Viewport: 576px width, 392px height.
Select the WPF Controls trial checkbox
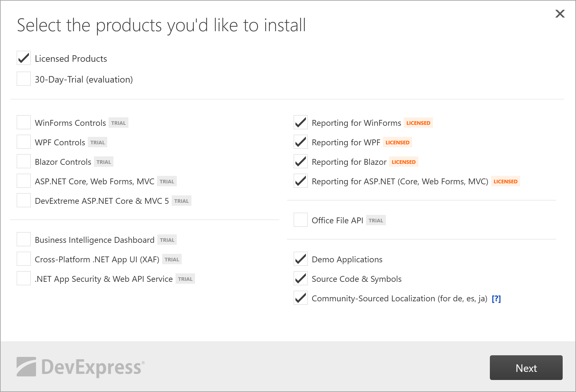[x=24, y=142]
